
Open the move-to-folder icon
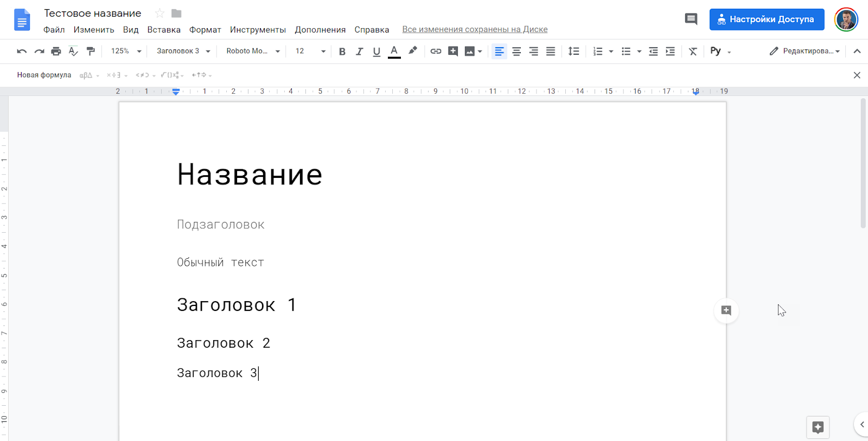[x=176, y=13]
